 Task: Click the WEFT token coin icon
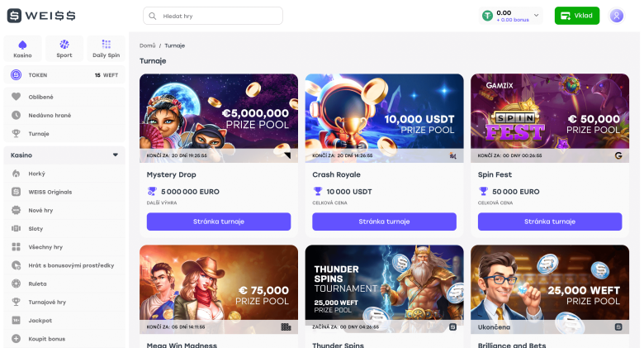click(17, 74)
